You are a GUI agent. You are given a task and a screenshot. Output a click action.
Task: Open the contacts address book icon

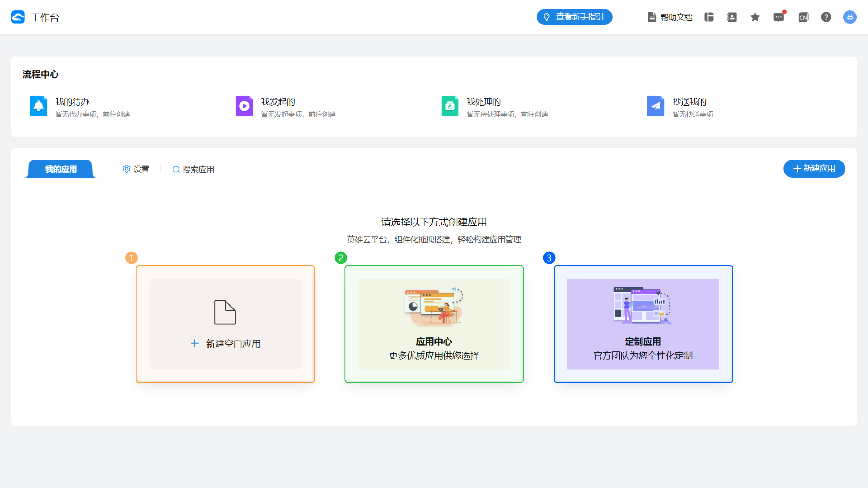(x=732, y=17)
